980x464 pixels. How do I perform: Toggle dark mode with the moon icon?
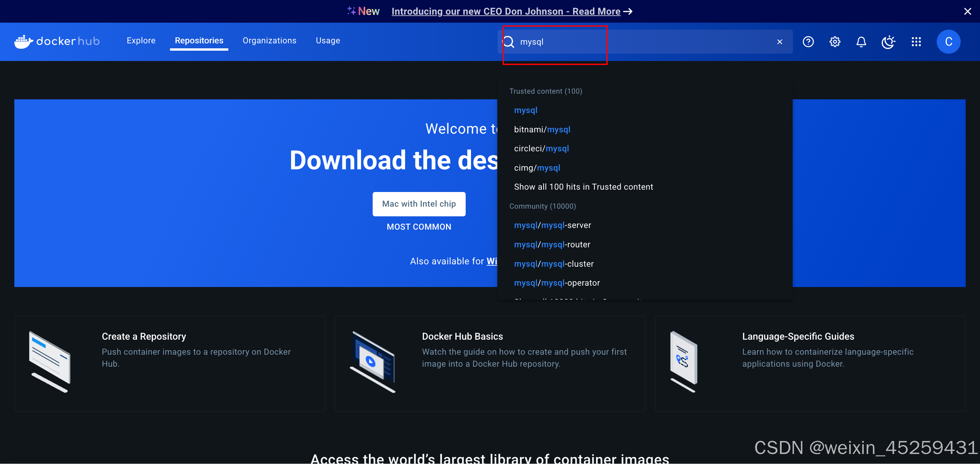pyautogui.click(x=888, y=42)
